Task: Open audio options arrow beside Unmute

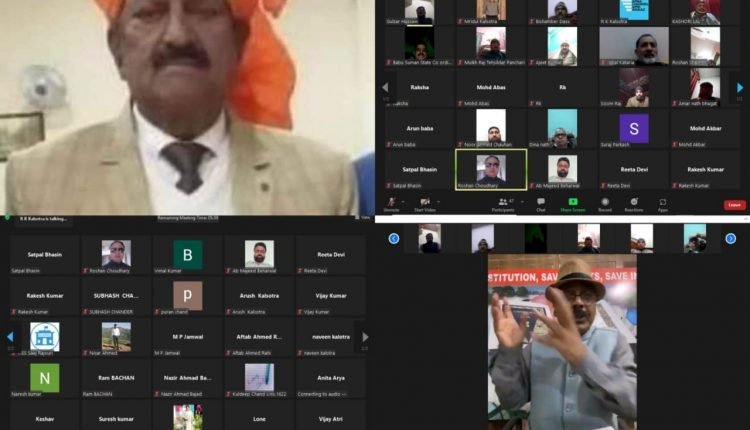Action: pos(403,202)
